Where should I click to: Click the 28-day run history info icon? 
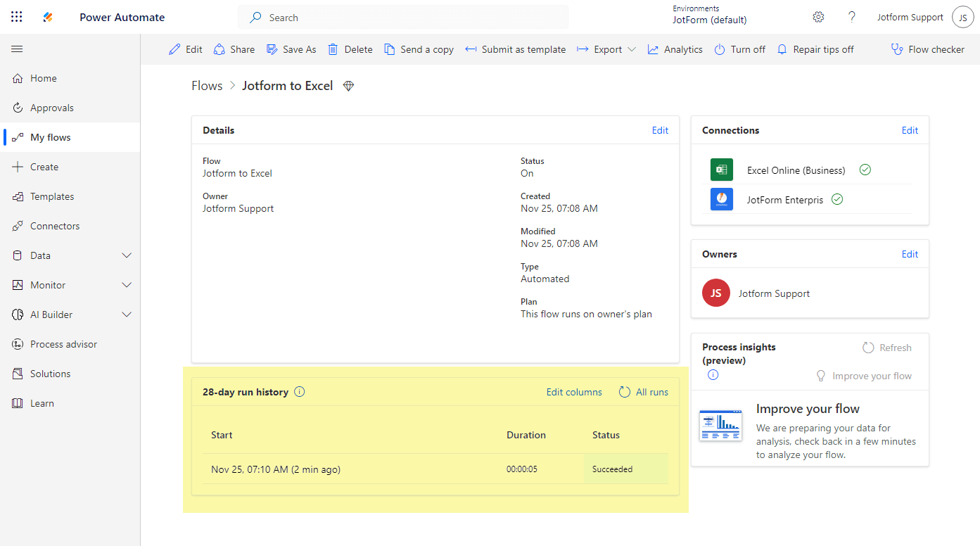click(300, 392)
